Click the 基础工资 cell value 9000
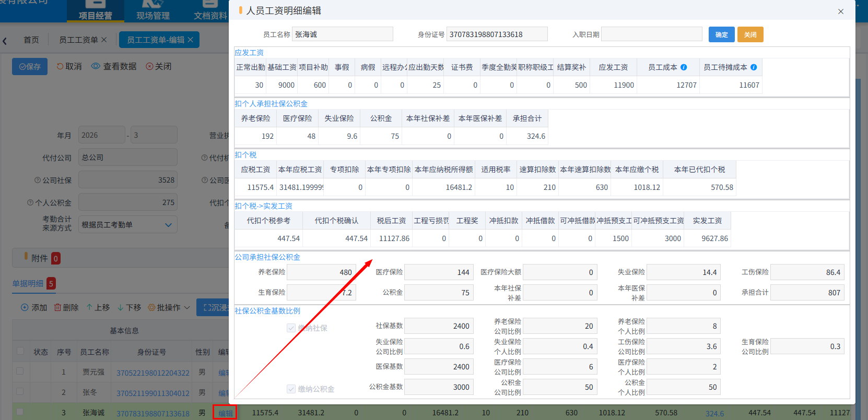 [x=282, y=85]
